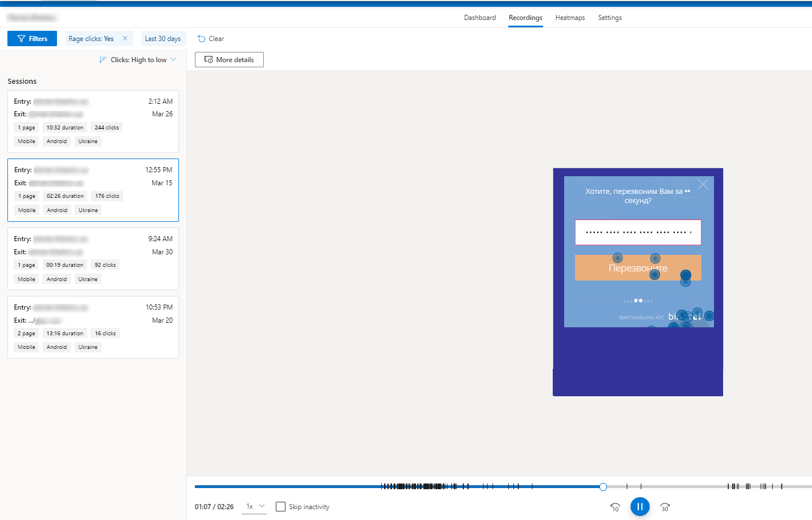Viewport: 812px width, 520px height.
Task: Open the Last 30 days date filter
Action: pos(162,39)
